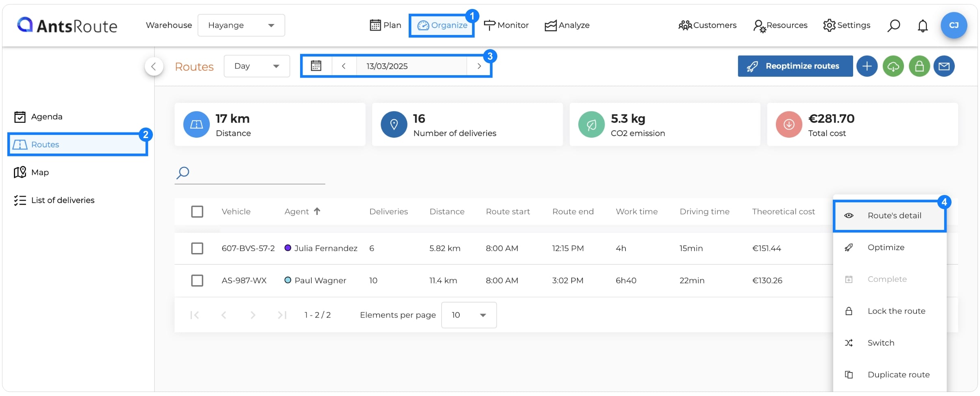Open the Plan section
The height and width of the screenshot is (396, 980).
click(385, 25)
